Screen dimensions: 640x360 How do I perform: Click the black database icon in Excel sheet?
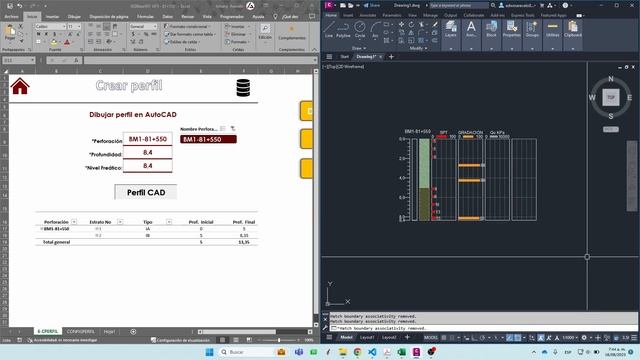[x=243, y=87]
